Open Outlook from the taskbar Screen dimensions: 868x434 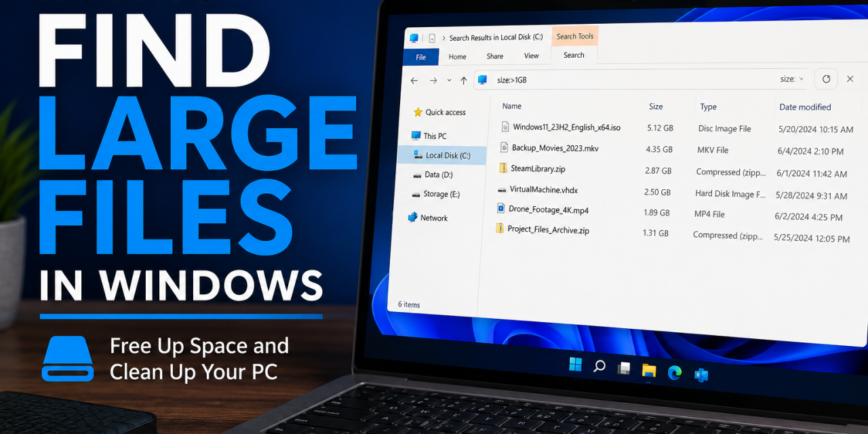701,375
